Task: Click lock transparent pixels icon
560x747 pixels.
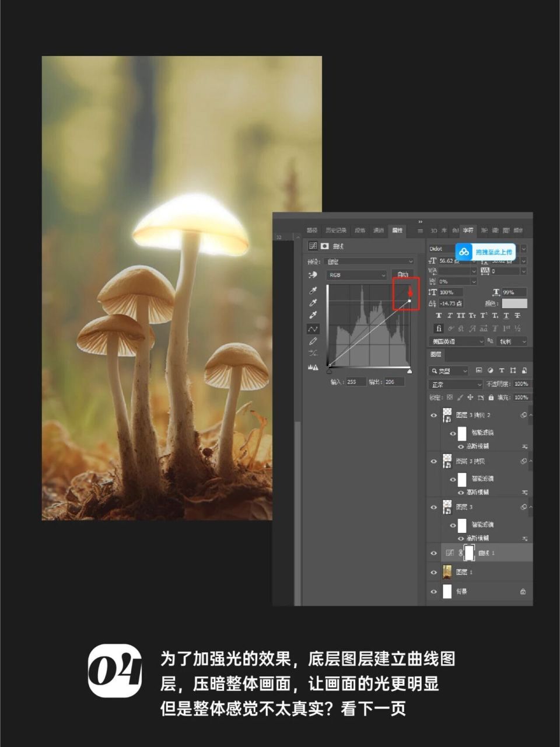Action: click(450, 397)
